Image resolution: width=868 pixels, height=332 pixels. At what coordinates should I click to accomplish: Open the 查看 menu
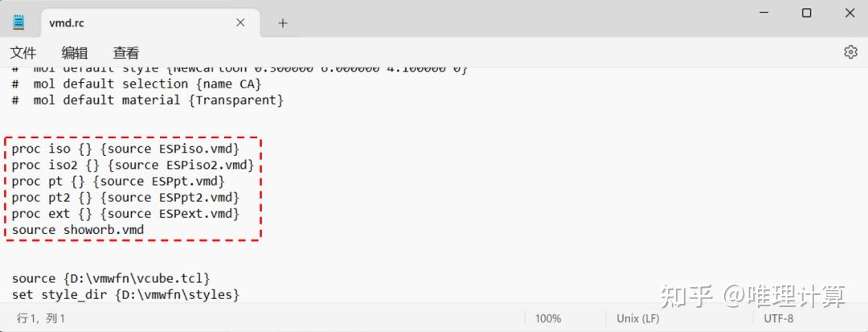[x=126, y=53]
